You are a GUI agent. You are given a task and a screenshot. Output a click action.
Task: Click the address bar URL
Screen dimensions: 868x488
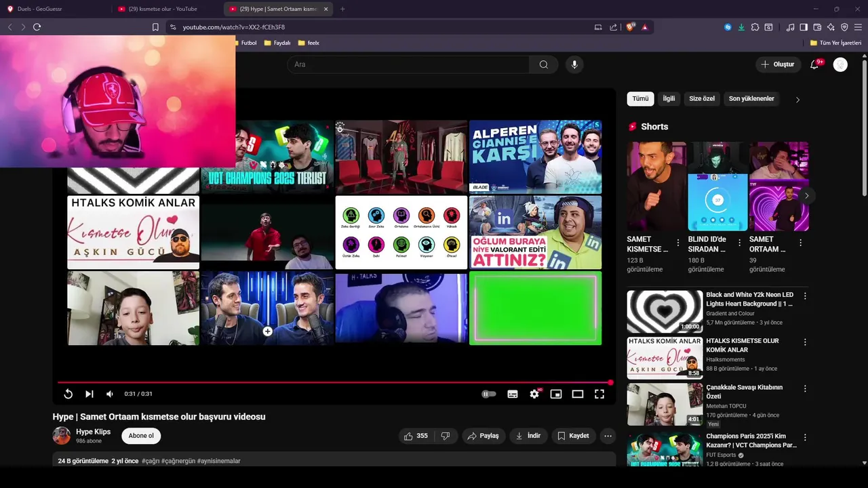click(x=234, y=27)
